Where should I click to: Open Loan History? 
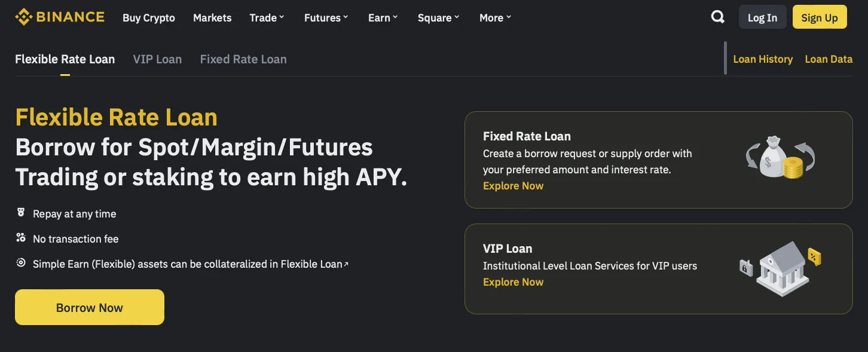click(763, 59)
